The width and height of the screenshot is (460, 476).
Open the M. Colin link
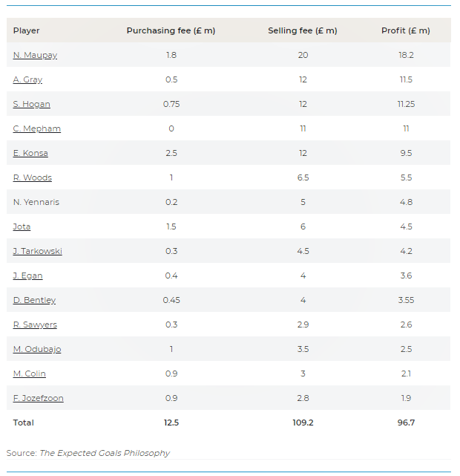(30, 374)
